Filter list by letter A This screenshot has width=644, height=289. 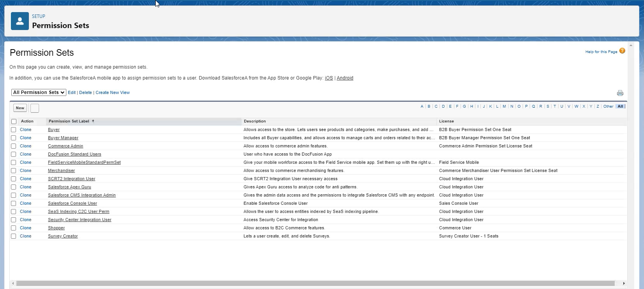422,106
